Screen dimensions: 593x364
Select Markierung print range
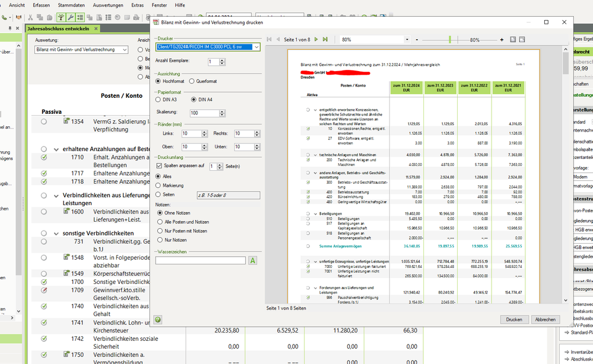point(158,186)
